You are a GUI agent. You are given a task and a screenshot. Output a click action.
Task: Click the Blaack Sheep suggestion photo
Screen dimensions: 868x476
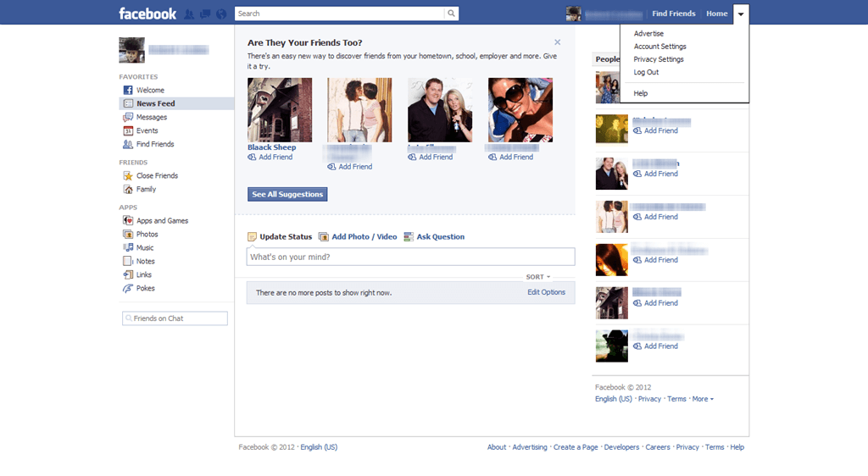(280, 110)
